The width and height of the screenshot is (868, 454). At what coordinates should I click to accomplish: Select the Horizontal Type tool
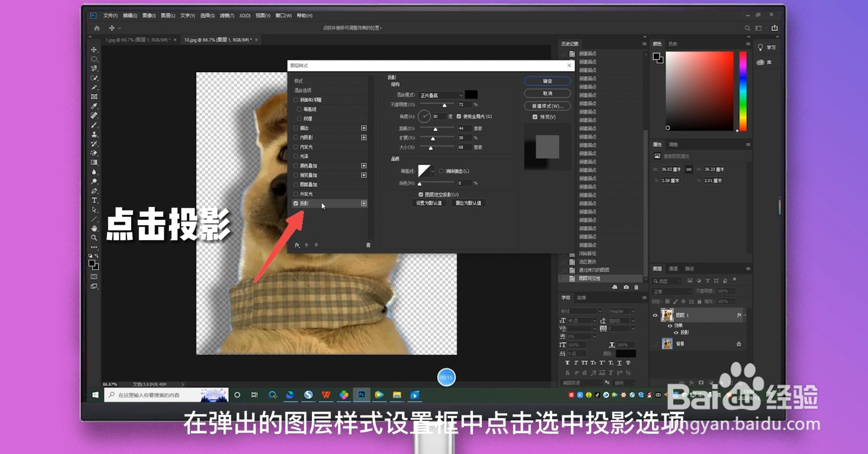[x=94, y=200]
